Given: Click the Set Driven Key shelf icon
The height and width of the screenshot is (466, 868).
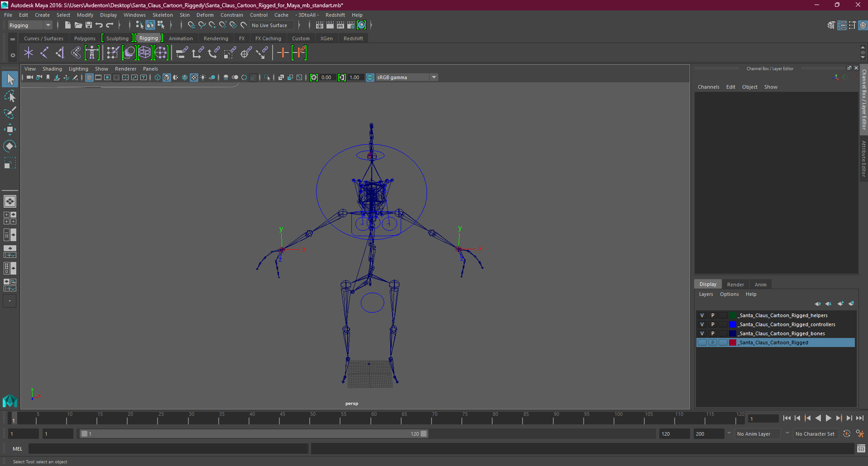Looking at the screenshot, I should click(299, 53).
